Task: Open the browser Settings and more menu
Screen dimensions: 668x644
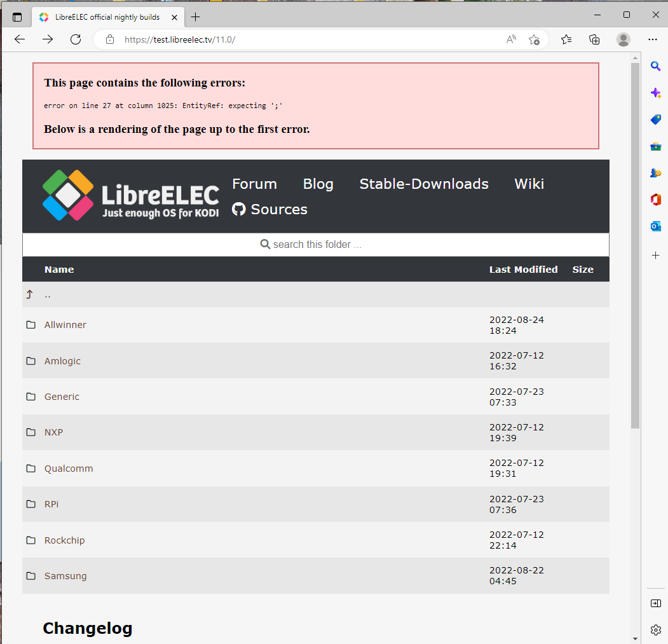Action: pyautogui.click(x=653, y=39)
